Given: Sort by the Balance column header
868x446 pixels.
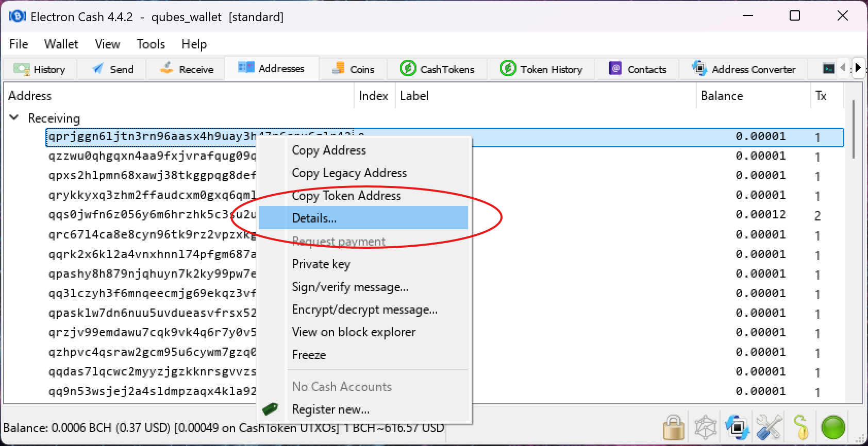Looking at the screenshot, I should [753, 96].
